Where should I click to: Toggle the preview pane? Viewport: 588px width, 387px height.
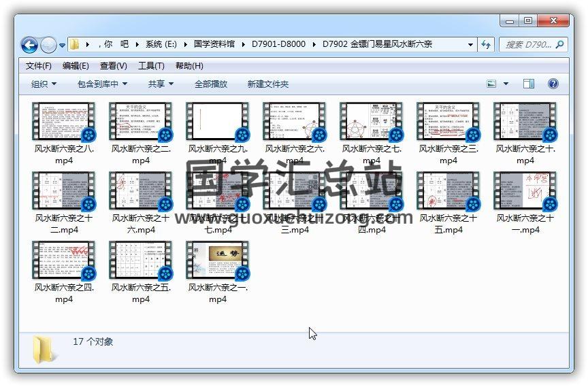(529, 84)
